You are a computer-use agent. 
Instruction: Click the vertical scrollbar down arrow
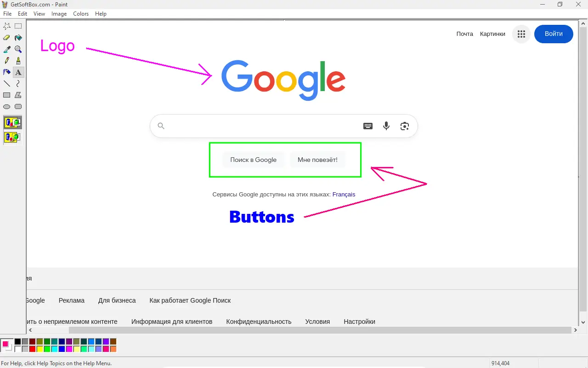coord(583,322)
